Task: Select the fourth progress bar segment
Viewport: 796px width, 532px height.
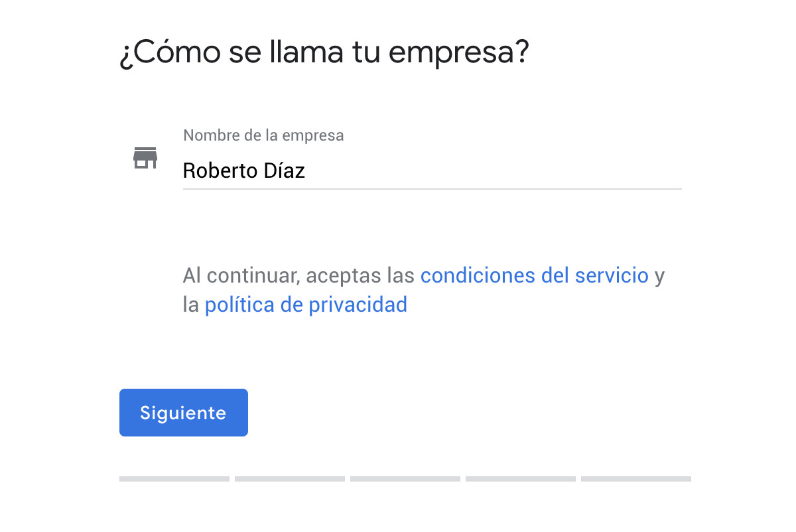Action: pos(521,479)
